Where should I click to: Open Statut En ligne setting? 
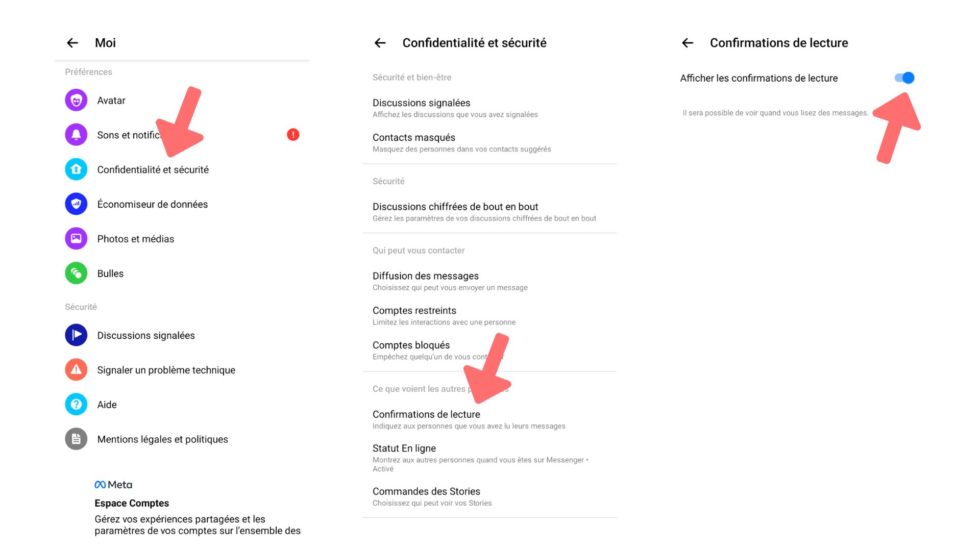point(489,458)
